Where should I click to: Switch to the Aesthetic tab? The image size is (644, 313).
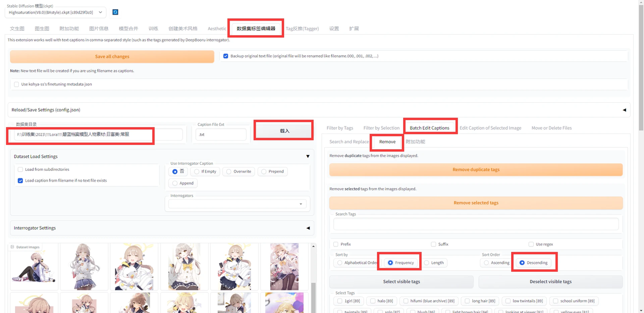point(217,29)
